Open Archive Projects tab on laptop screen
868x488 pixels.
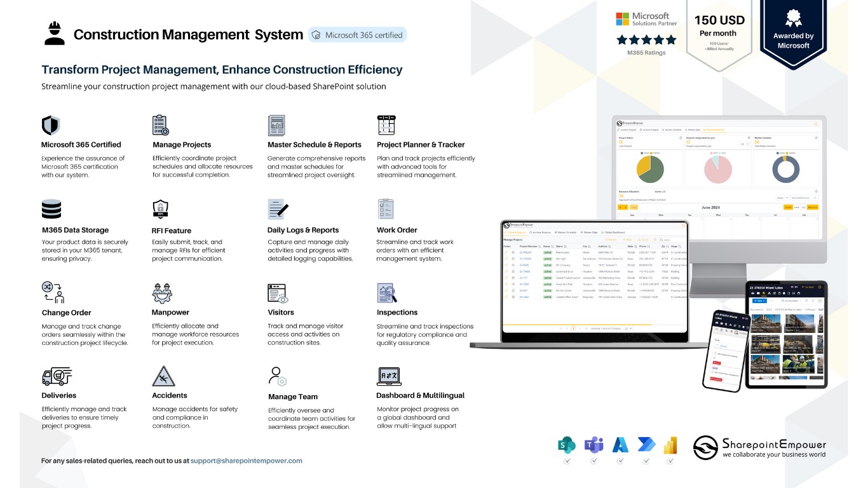tap(540, 233)
